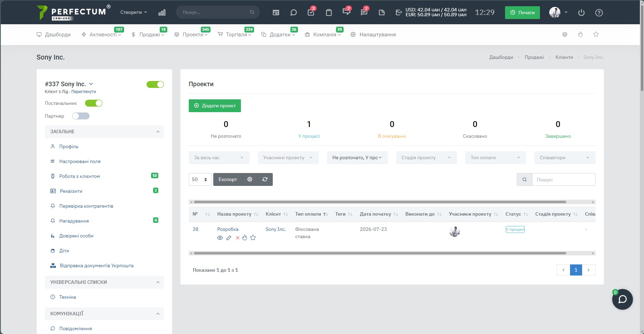Click the power logout icon
Viewport: 644px width, 334px height.
coord(581,12)
